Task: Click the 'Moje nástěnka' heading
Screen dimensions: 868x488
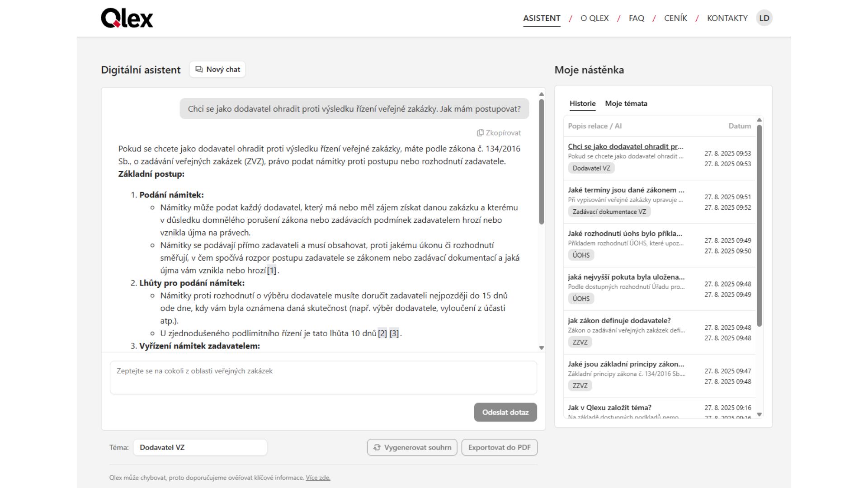Action: tap(589, 70)
